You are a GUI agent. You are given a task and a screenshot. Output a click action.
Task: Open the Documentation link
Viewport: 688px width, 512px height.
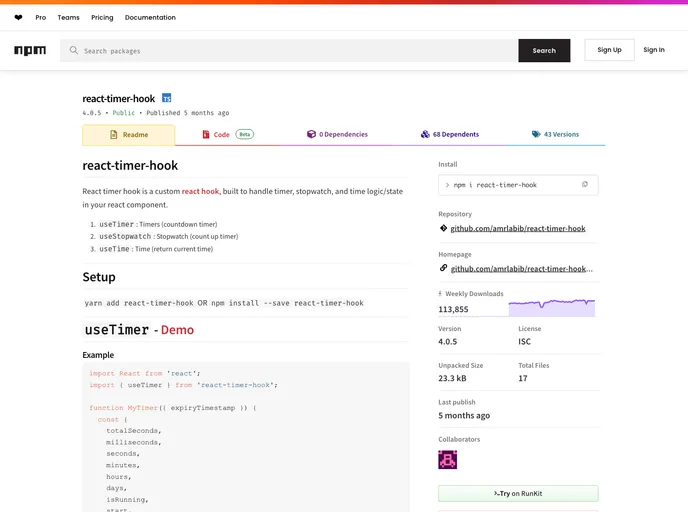tap(150, 18)
